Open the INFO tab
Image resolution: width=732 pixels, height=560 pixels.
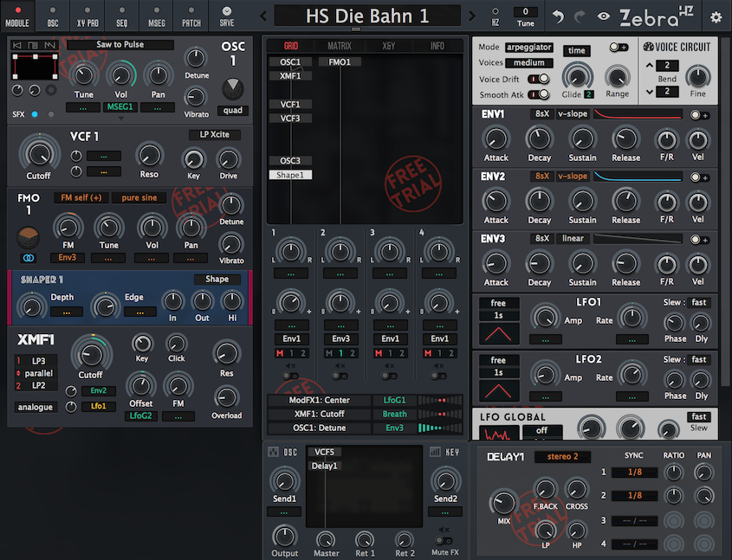pos(437,46)
